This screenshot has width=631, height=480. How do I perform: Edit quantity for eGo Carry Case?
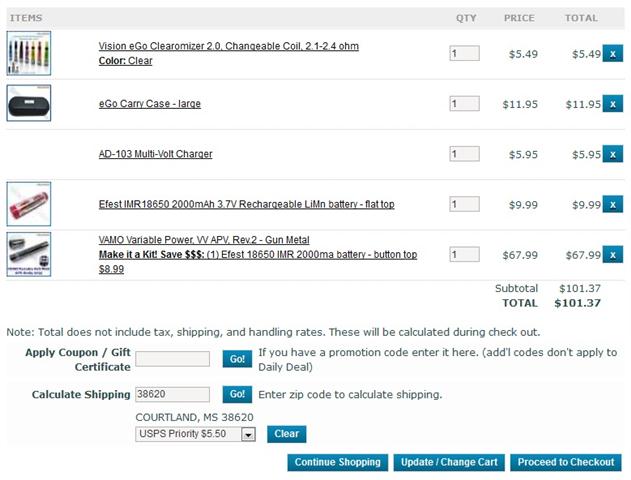coord(464,103)
